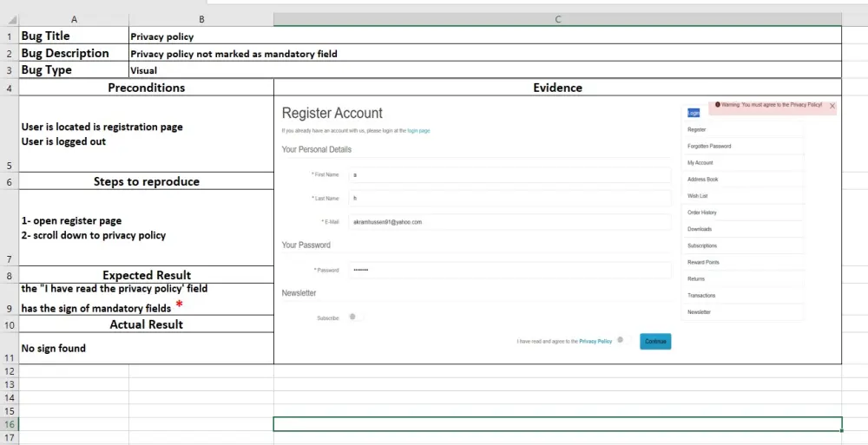The width and height of the screenshot is (868, 445).
Task: Toggle the Subscribe newsletter switch
Action: click(x=355, y=317)
